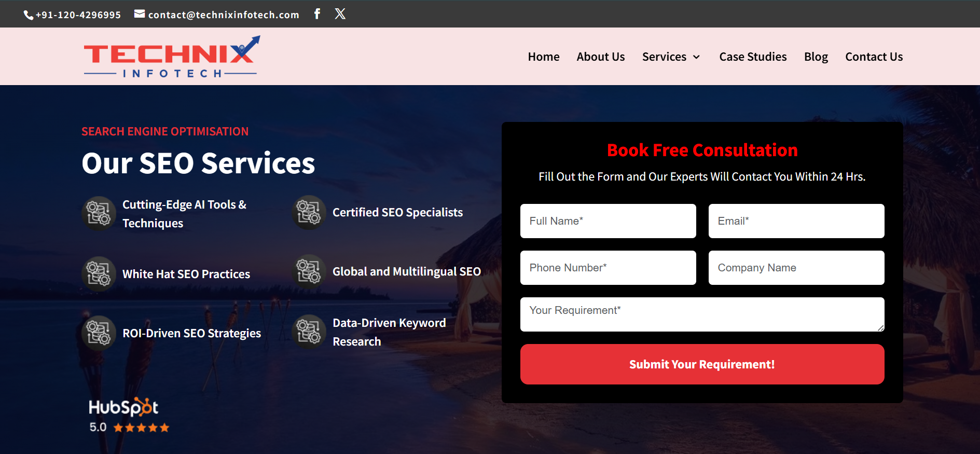The height and width of the screenshot is (454, 980).
Task: Open the X (Twitter) icon link
Action: point(340,13)
